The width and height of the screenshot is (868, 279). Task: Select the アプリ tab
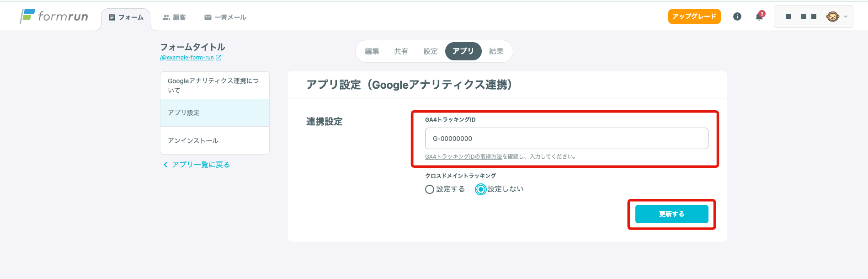point(463,51)
